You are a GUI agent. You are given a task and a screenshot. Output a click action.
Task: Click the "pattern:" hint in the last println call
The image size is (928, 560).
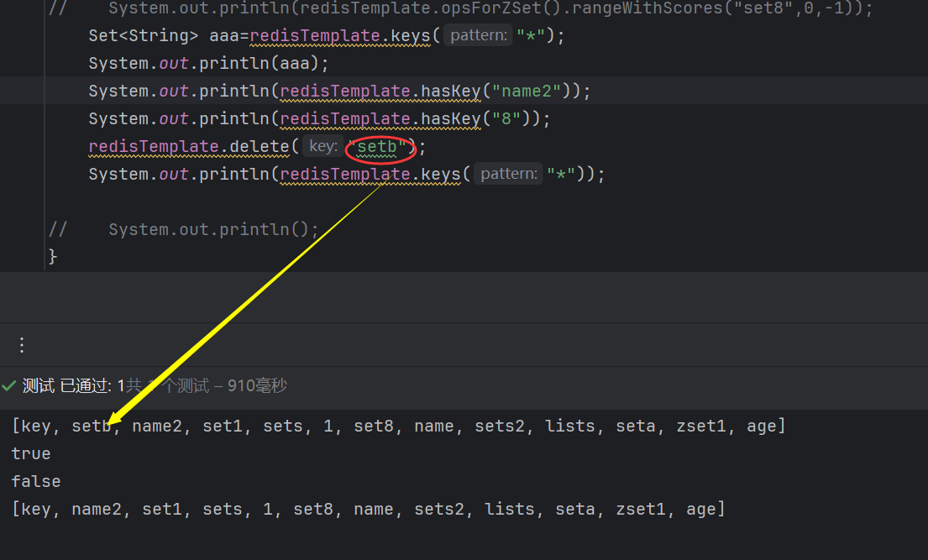point(508,174)
